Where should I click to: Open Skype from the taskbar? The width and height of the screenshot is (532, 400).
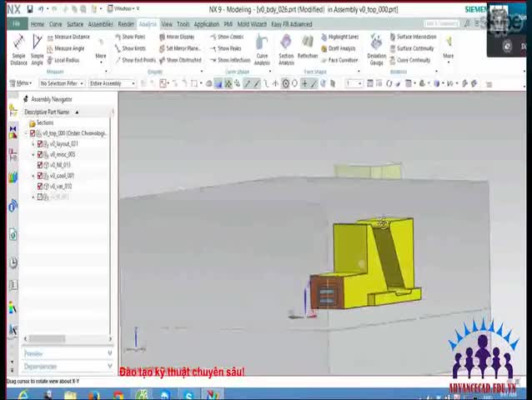point(188,394)
